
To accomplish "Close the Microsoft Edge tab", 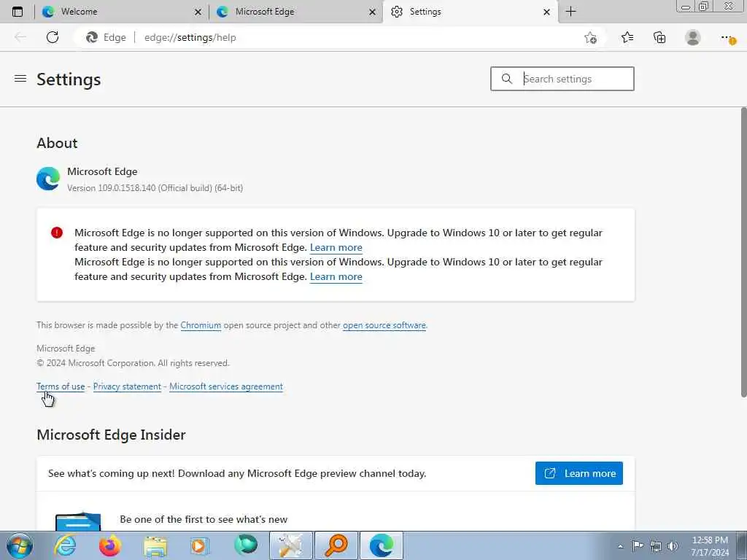I will pos(372,12).
